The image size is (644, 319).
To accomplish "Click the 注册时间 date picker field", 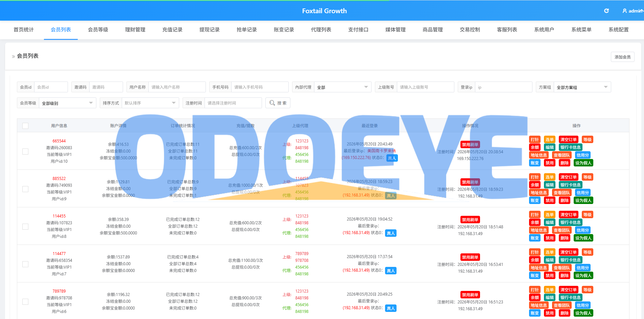I will (x=233, y=103).
